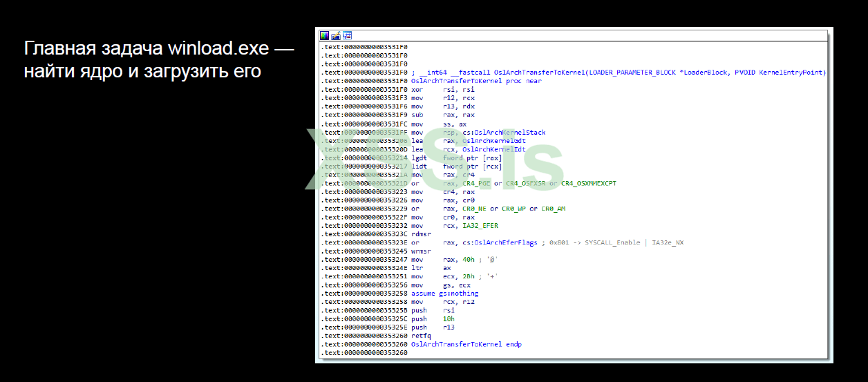This screenshot has height=382, width=868.
Task: Click the OslArchKernelIdt symbol reference
Action: [496, 149]
